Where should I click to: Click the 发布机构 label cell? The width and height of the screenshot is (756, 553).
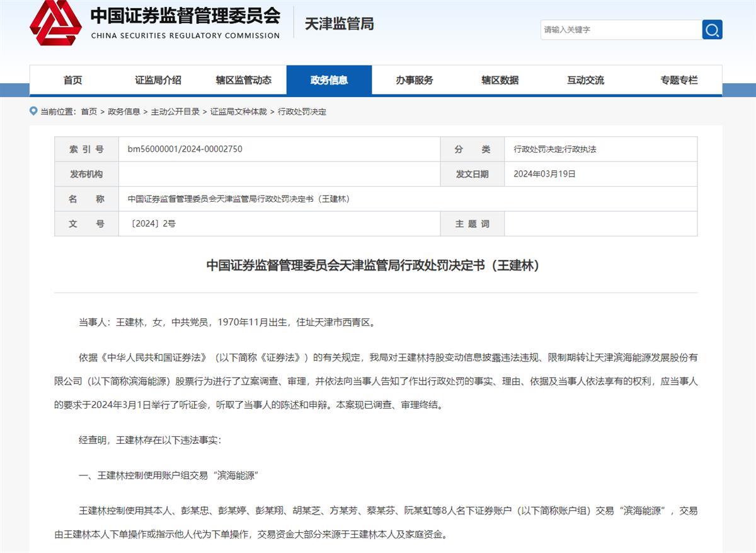point(86,174)
